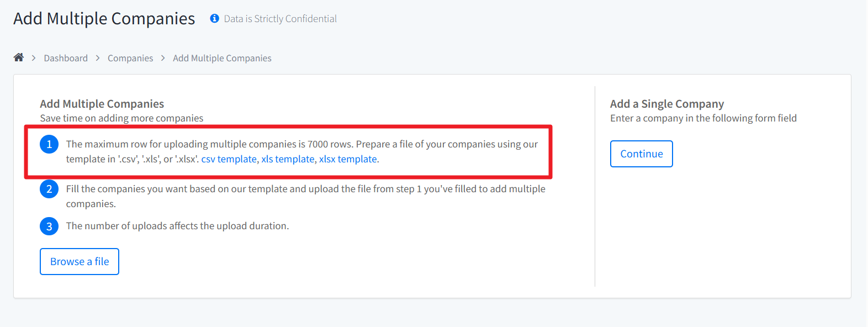This screenshot has width=868, height=327.
Task: Click the Add a Single Company heading
Action: 666,104
